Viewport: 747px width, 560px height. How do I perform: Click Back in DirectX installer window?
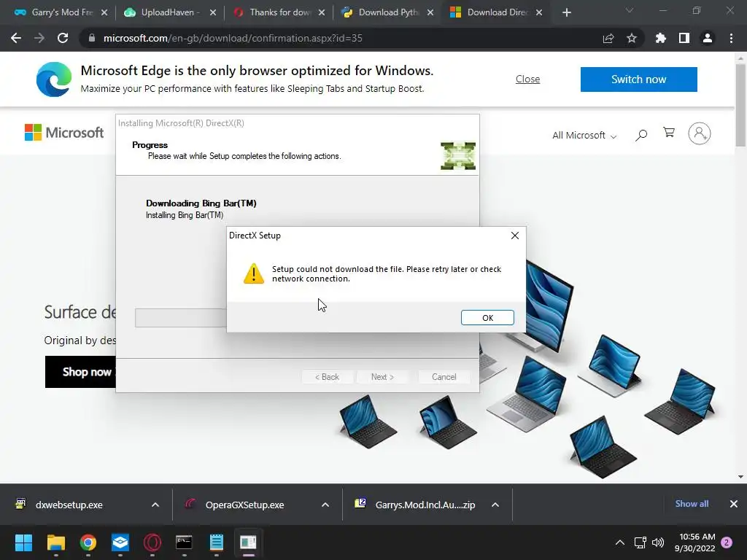328,377
